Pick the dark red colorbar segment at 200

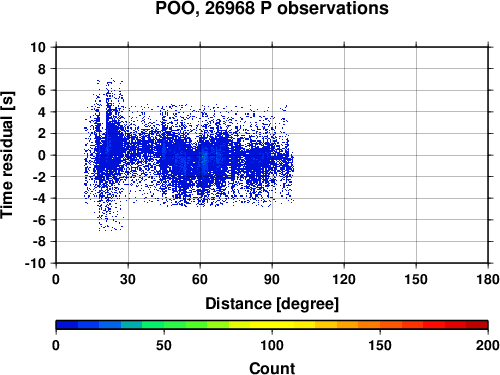[477, 325]
